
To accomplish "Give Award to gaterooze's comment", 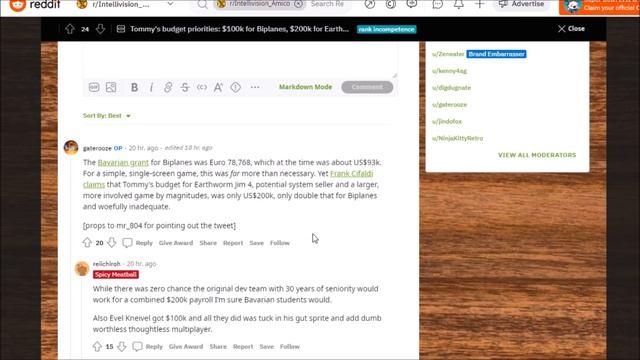I will pos(176,243).
